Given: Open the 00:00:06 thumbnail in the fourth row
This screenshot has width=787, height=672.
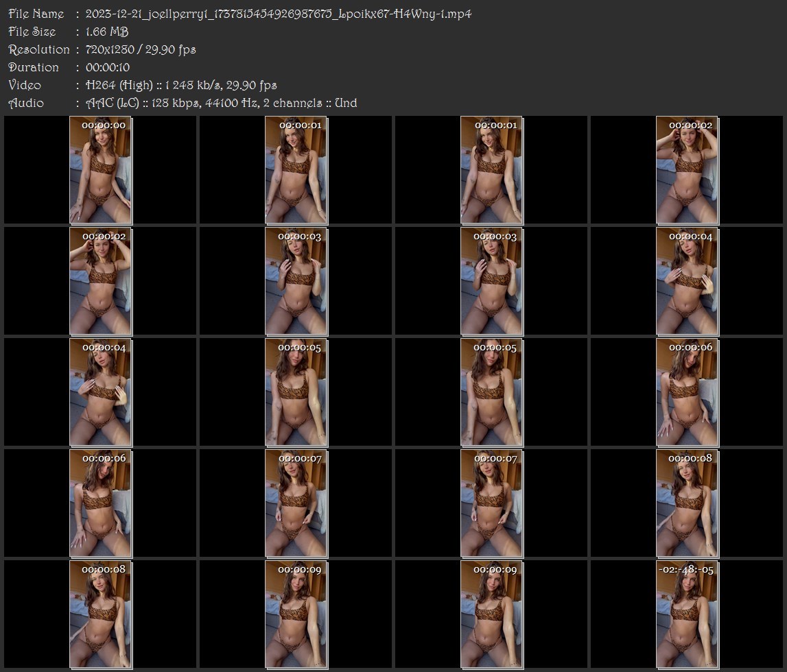Looking at the screenshot, I should click(100, 503).
